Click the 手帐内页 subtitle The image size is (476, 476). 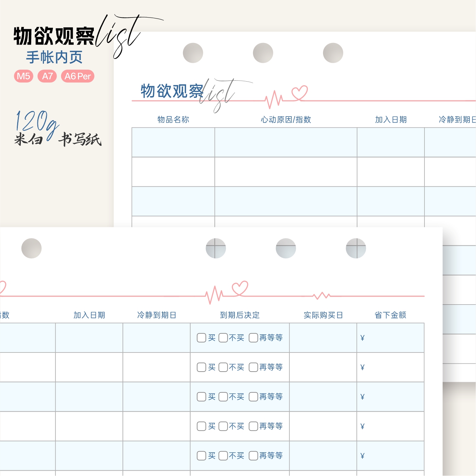[x=55, y=57]
